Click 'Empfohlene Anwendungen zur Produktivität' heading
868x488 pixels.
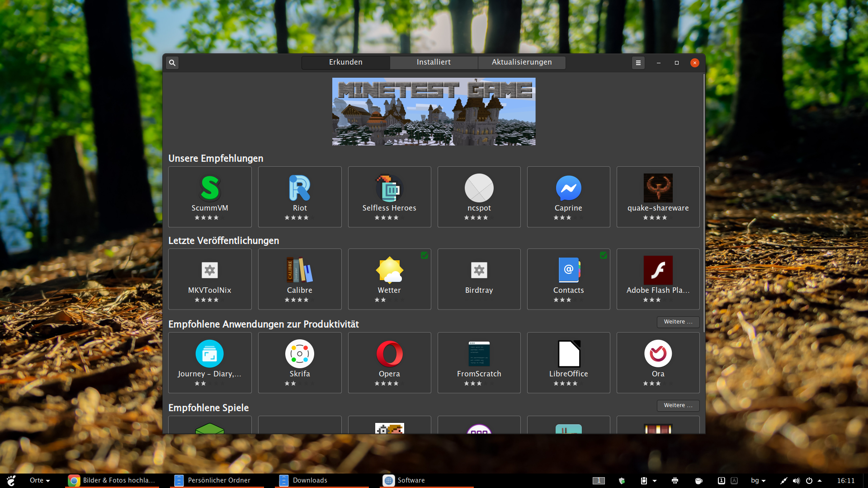264,324
